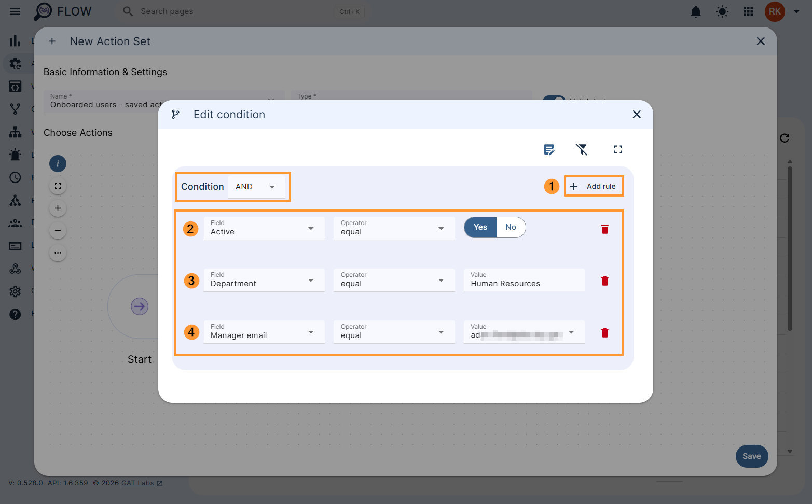This screenshot has width=812, height=504.
Task: Click the blue info icon on canvas
Action: coord(58,164)
